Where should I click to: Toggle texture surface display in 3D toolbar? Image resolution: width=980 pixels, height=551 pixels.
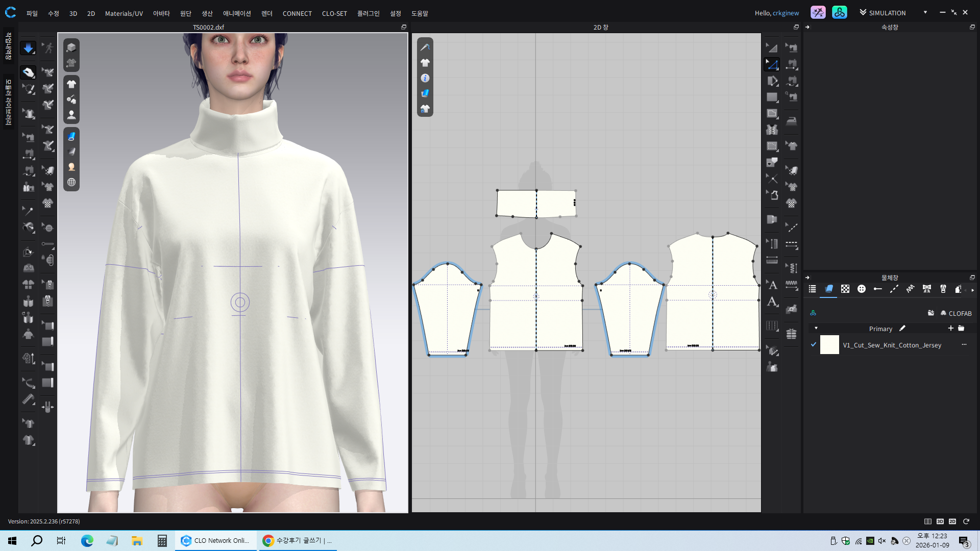(x=71, y=136)
